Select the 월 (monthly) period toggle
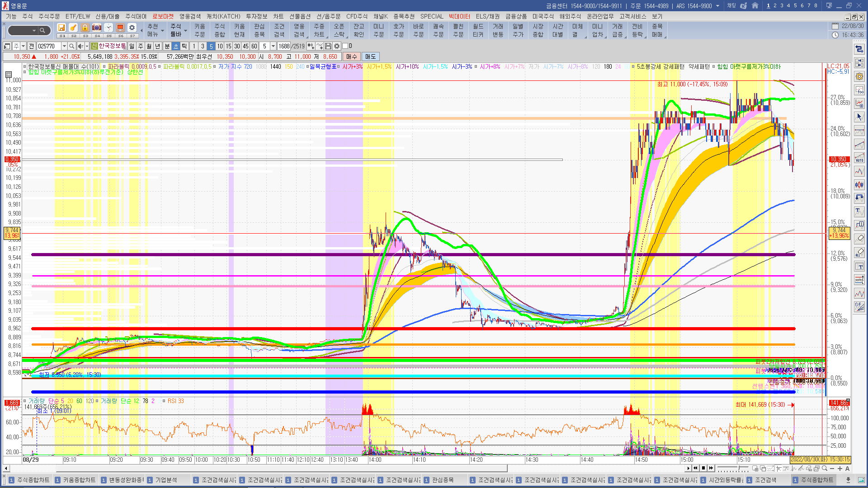 click(x=149, y=46)
